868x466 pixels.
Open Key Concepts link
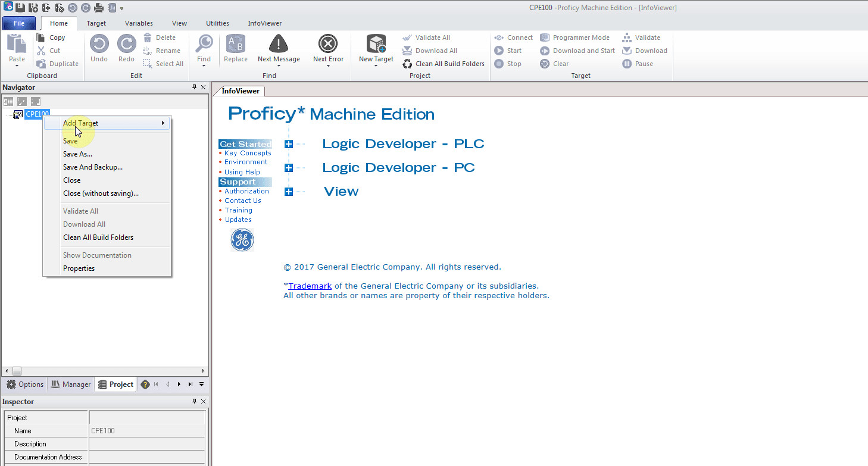coord(248,153)
